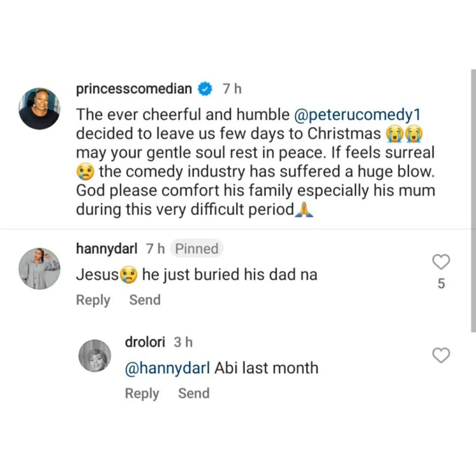Open drolori's profile avatar

94,356
